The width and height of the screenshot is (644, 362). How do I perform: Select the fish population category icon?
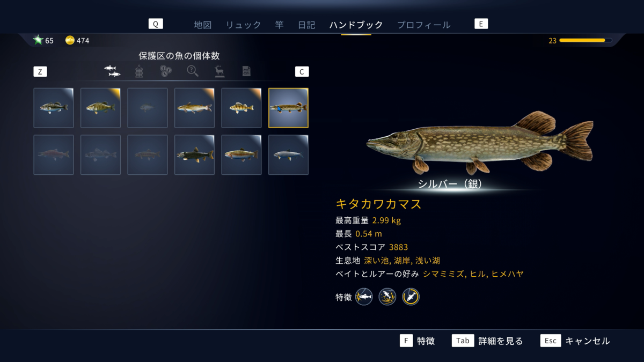pos(112,71)
